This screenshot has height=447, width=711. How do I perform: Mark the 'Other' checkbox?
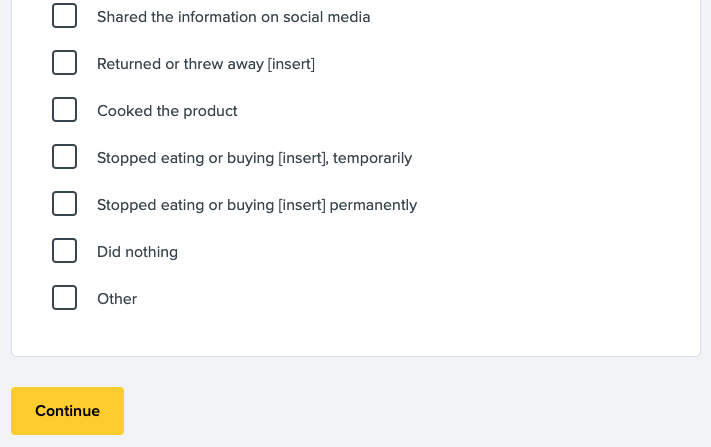click(65, 298)
